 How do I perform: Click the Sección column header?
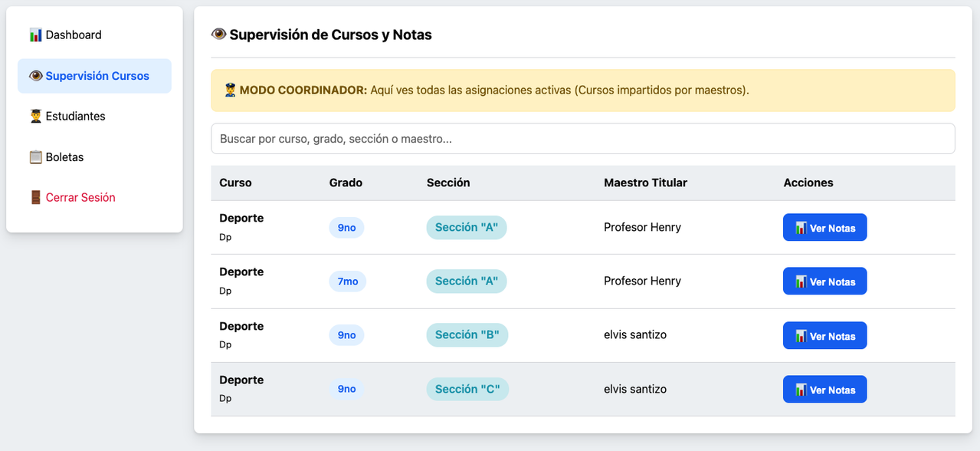(448, 183)
